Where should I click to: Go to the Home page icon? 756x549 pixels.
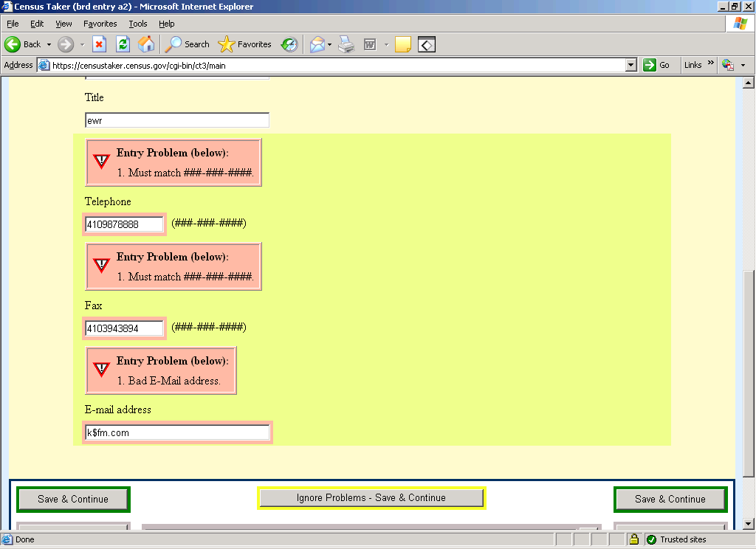tap(146, 44)
